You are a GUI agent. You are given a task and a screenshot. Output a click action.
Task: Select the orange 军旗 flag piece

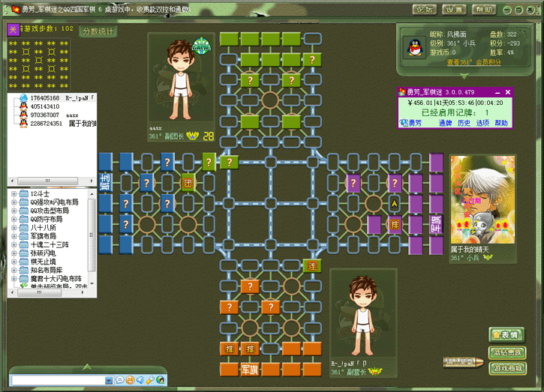(249, 370)
